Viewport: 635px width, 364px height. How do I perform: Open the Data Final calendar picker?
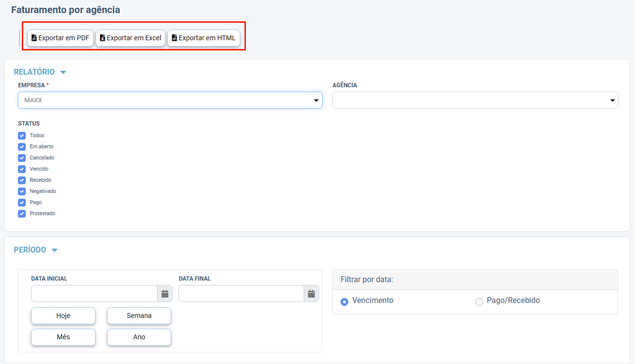point(311,294)
